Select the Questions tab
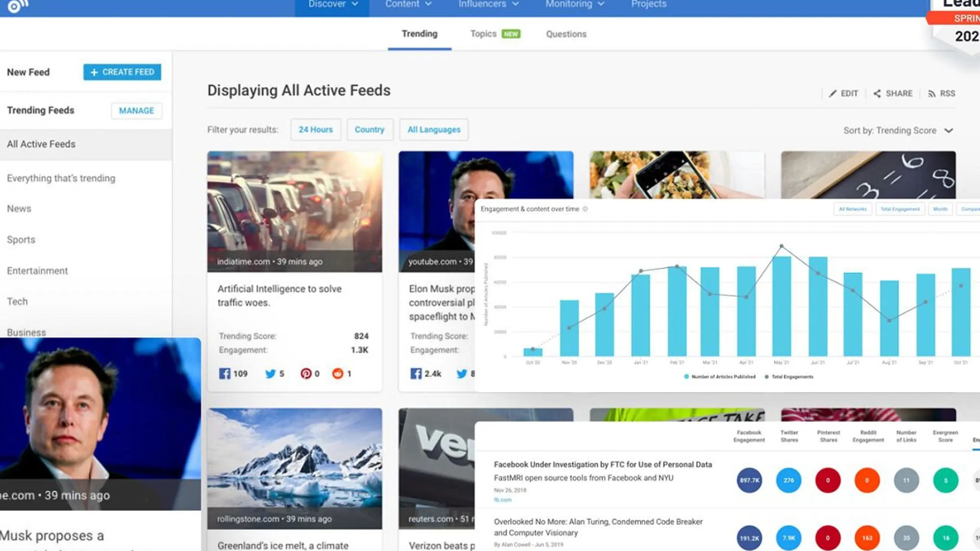980x551 pixels. (565, 34)
